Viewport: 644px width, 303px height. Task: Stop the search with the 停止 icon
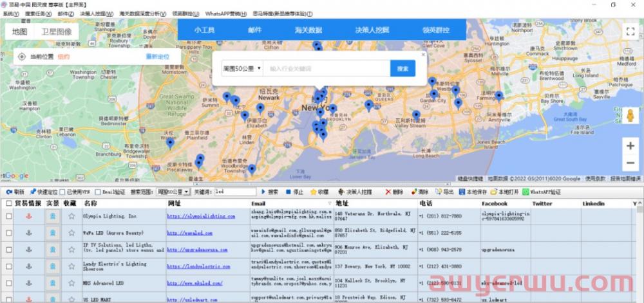[x=289, y=192]
